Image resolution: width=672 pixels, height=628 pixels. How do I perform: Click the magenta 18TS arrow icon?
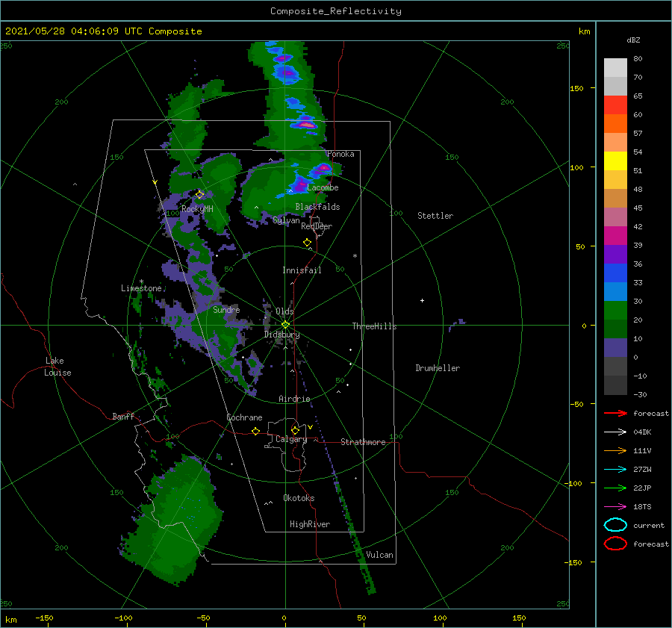pyautogui.click(x=615, y=507)
